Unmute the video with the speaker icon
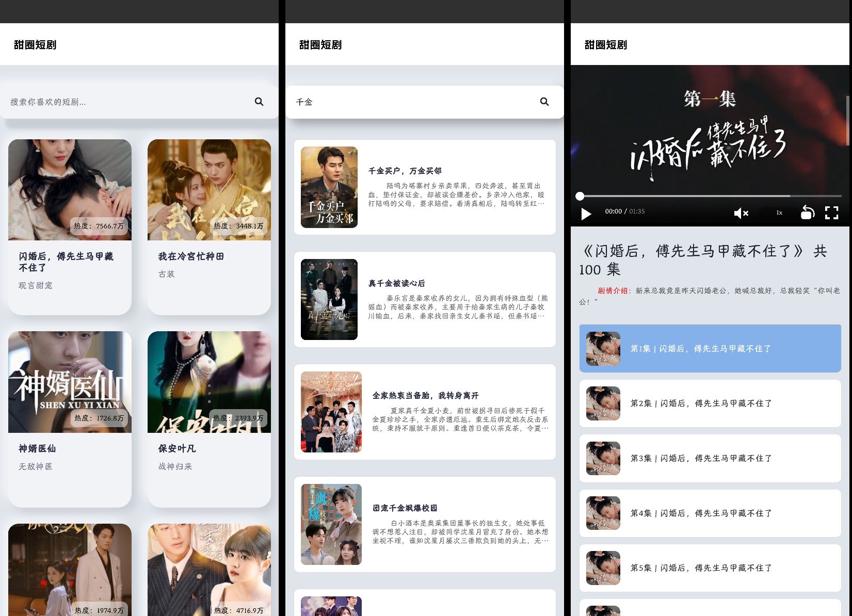This screenshot has width=852, height=616. tap(741, 213)
